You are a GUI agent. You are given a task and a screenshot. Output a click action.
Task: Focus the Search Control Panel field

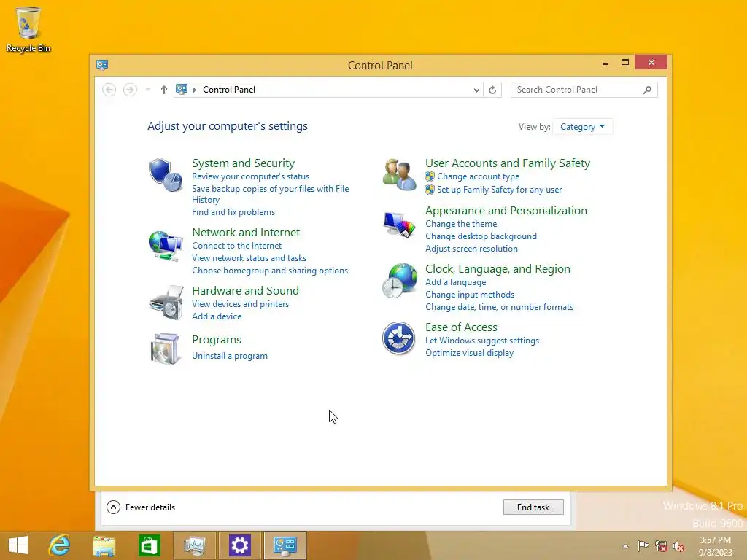[x=584, y=90]
